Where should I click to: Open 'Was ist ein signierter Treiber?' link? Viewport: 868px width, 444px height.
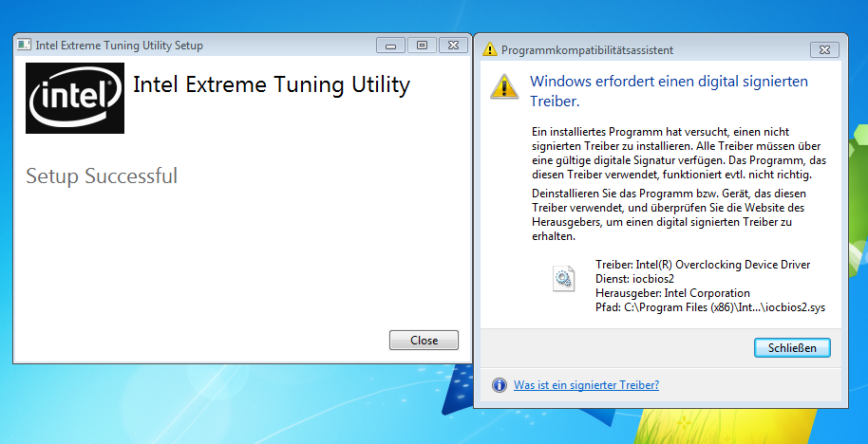[586, 385]
